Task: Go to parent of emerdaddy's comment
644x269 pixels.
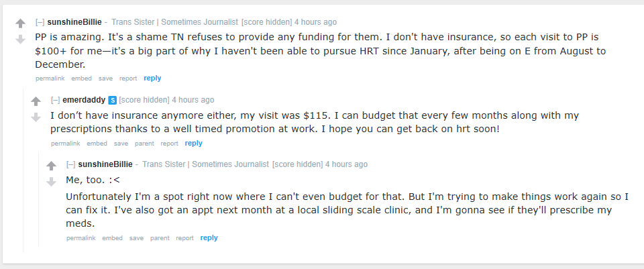Action: tap(145, 144)
